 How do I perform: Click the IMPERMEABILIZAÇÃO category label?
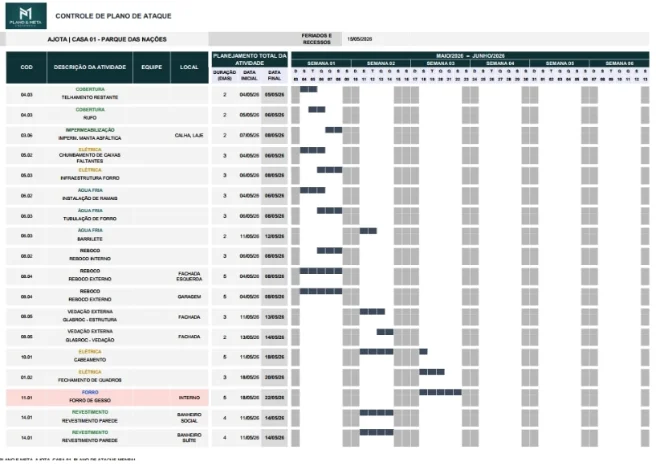[x=90, y=130]
